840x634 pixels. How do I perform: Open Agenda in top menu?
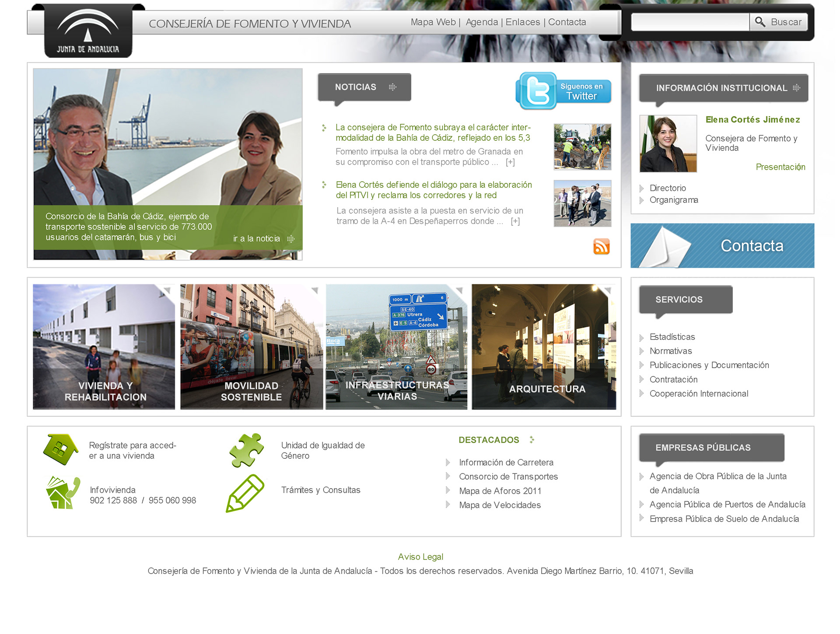click(482, 22)
